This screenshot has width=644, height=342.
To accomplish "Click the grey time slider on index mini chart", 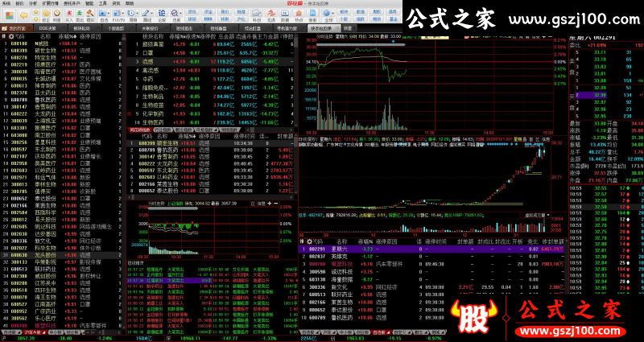I will (173, 208).
